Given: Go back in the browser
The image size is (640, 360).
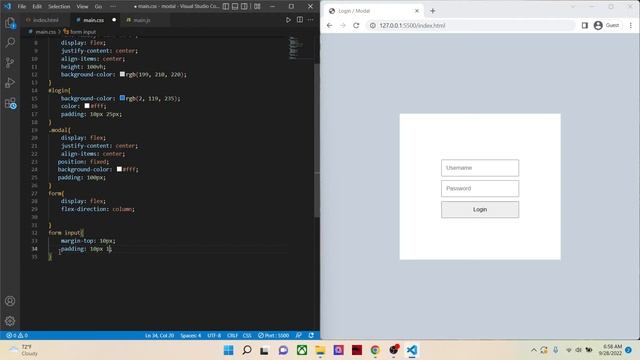Looking at the screenshot, I should (329, 25).
